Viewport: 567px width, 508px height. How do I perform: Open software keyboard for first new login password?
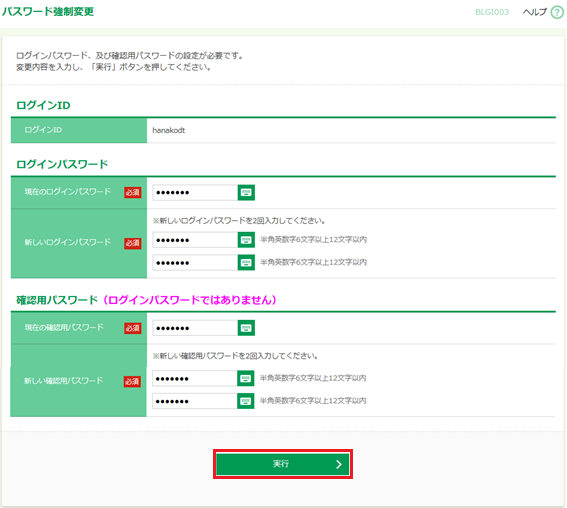tap(246, 240)
